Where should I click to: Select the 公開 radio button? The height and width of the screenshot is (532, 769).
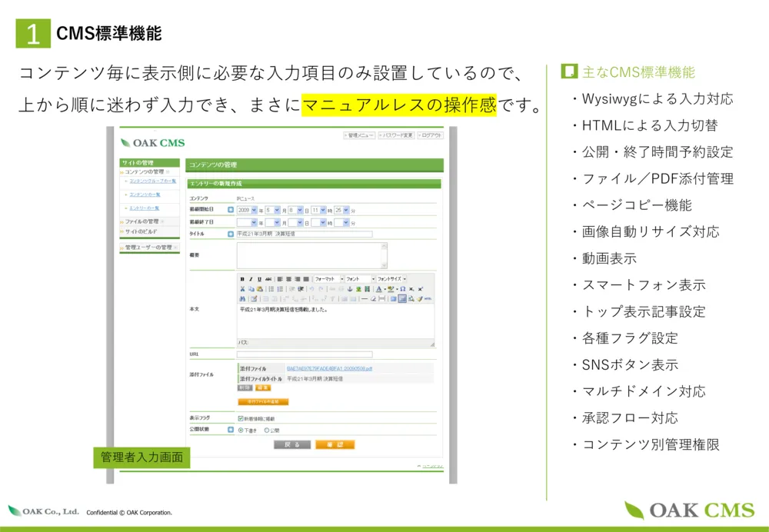click(267, 430)
